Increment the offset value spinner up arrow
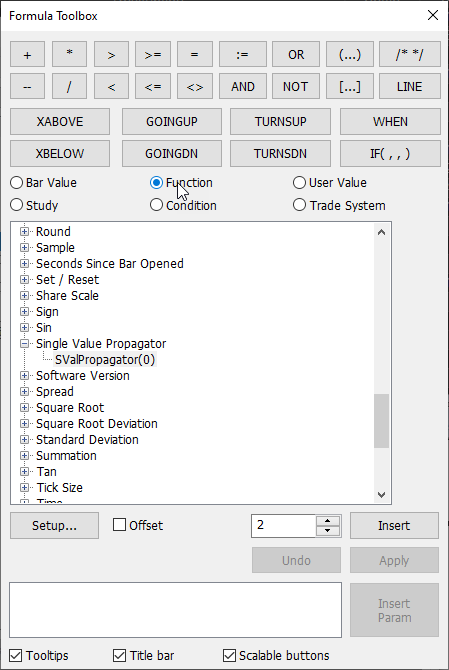This screenshot has height=670, width=449. pyautogui.click(x=328, y=520)
